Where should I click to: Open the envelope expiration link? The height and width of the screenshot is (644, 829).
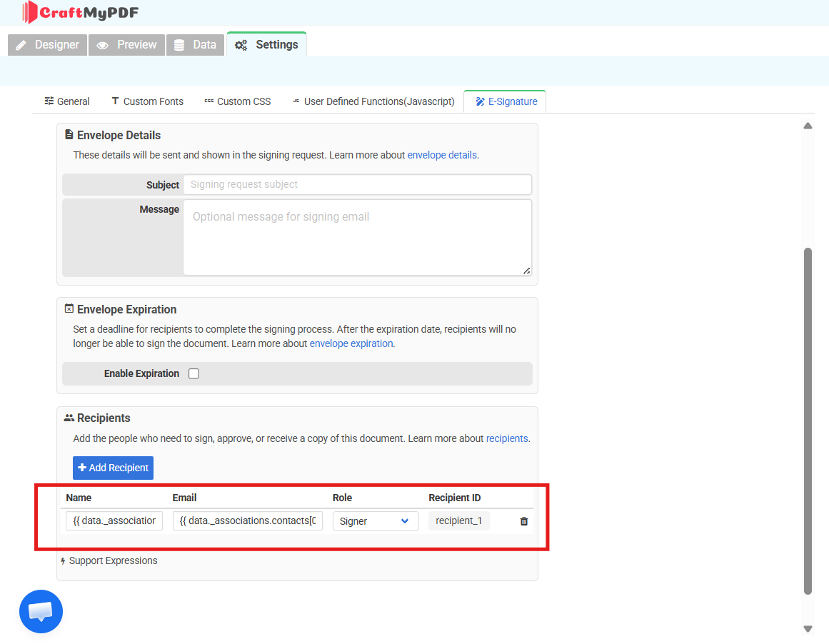tap(351, 343)
